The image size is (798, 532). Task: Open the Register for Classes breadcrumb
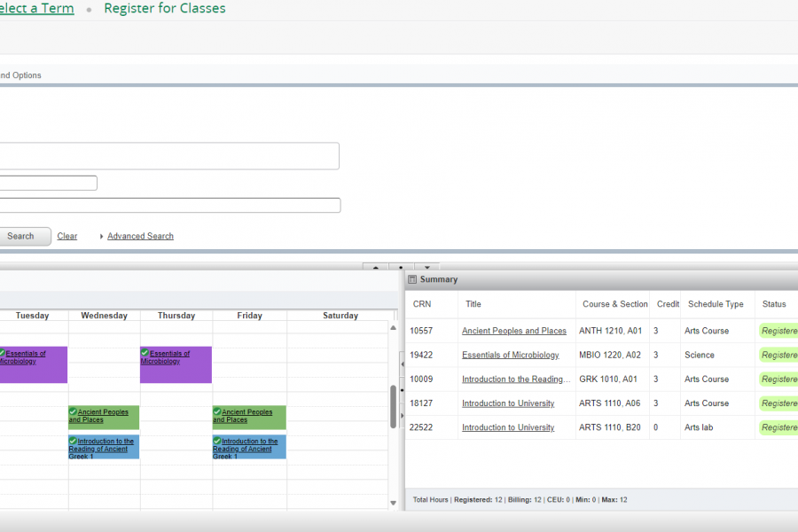165,9
